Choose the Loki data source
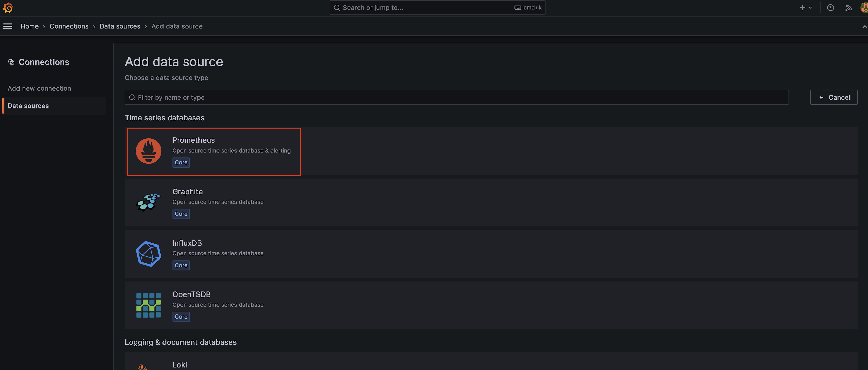Screen dimensions: 868x370 (x=179, y=365)
